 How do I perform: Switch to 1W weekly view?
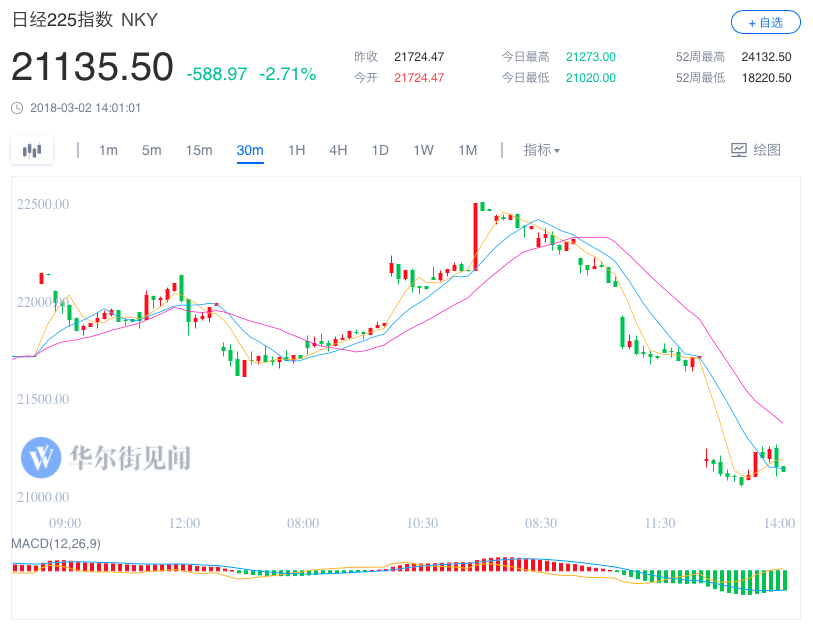[x=423, y=150]
